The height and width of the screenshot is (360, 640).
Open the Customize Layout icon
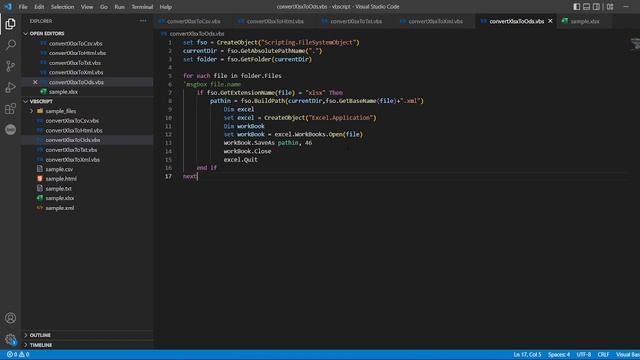610,7
